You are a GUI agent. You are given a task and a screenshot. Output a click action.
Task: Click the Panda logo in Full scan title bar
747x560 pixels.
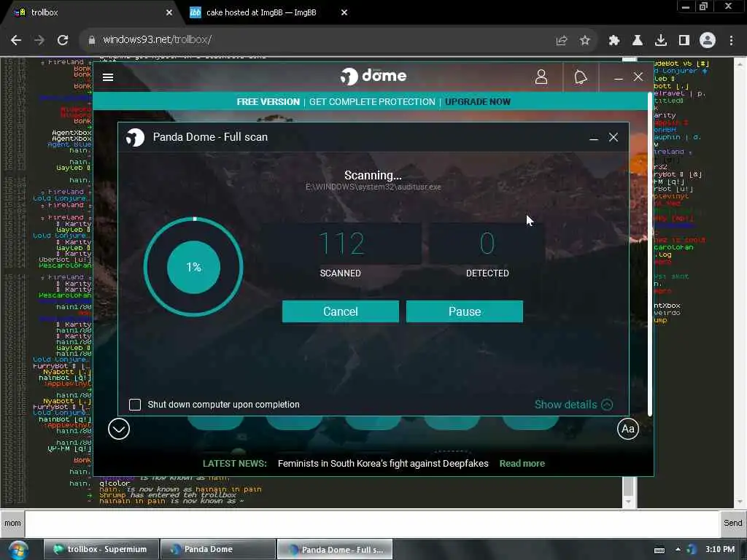(x=135, y=138)
